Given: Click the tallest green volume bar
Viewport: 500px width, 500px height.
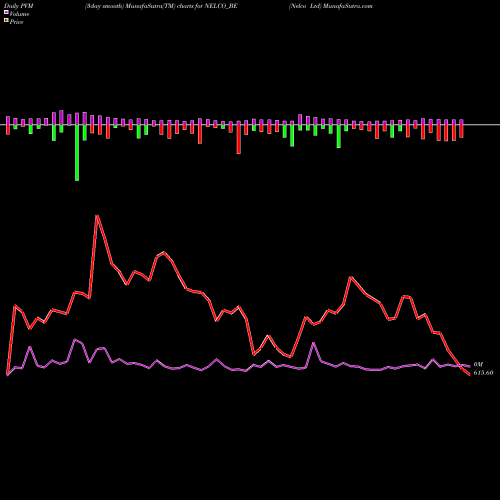Looking at the screenshot, I should point(77,153).
